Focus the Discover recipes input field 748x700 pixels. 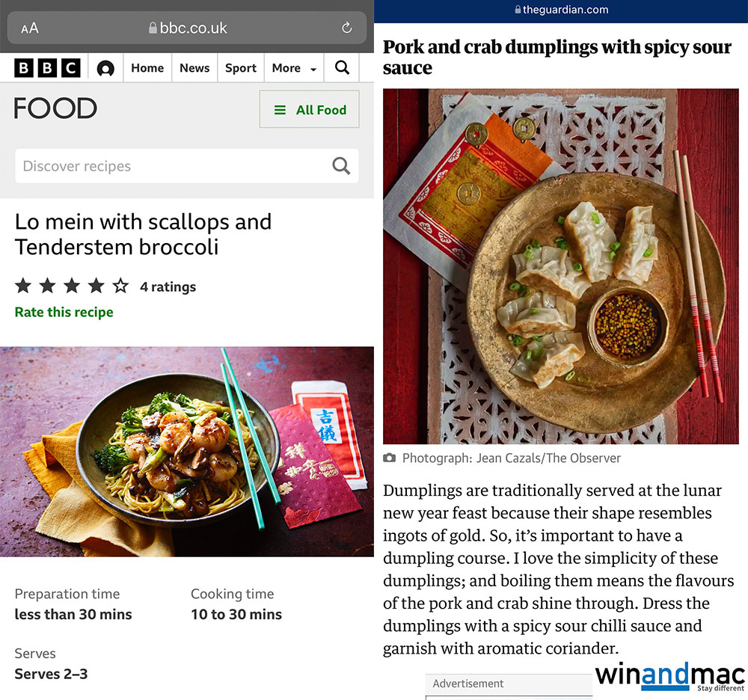(186, 166)
